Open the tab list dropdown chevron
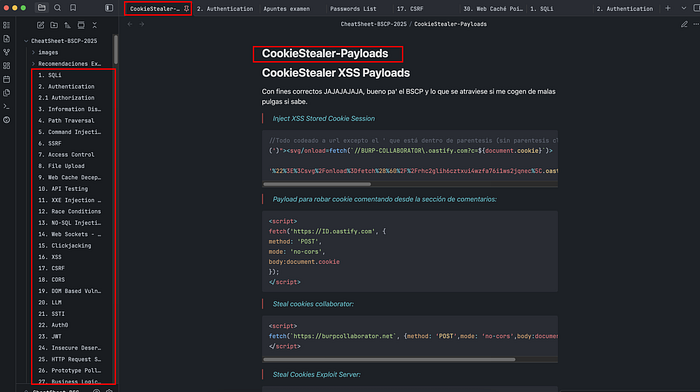 click(x=683, y=8)
